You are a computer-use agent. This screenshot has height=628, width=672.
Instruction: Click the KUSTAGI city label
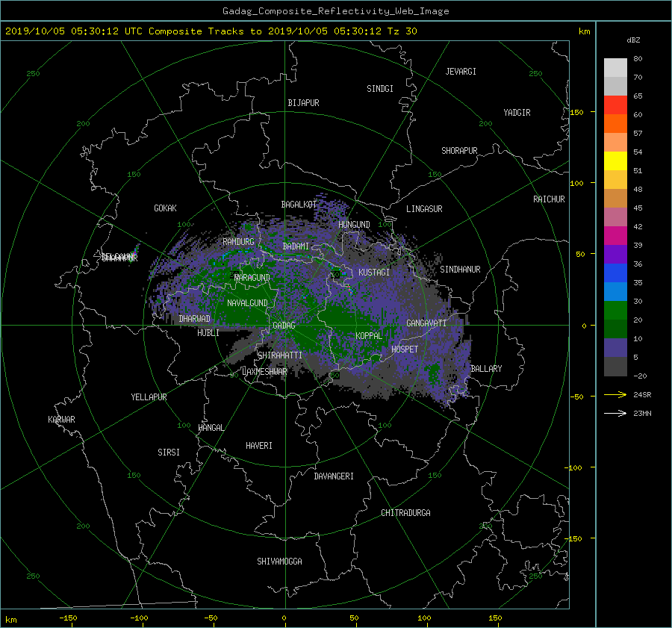(x=374, y=273)
